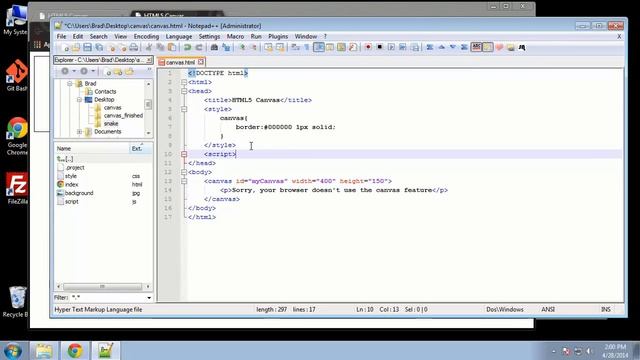Click the Cut scissors toolbar icon

149,47
